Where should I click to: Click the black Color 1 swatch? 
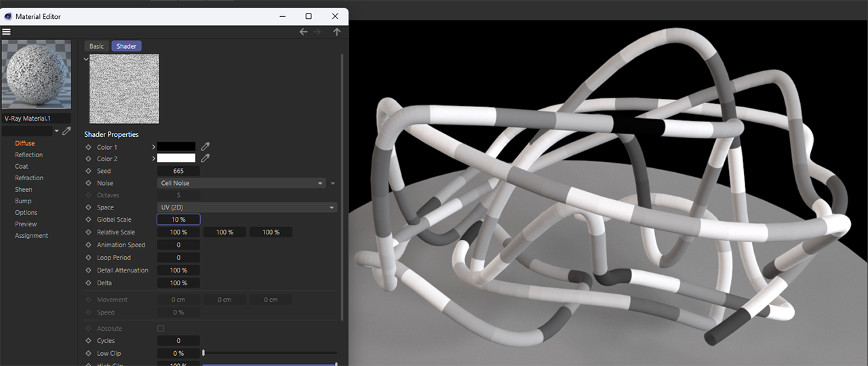click(176, 146)
